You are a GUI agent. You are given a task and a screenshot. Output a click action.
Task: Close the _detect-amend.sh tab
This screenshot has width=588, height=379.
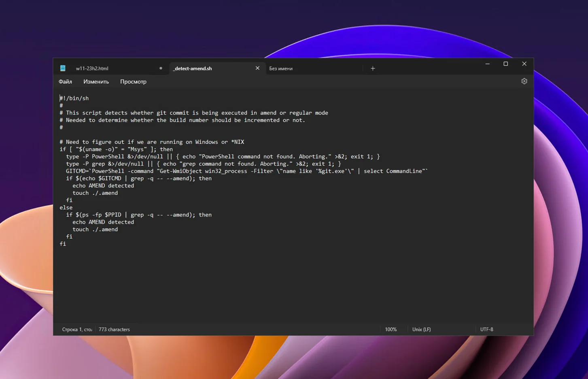tap(257, 68)
